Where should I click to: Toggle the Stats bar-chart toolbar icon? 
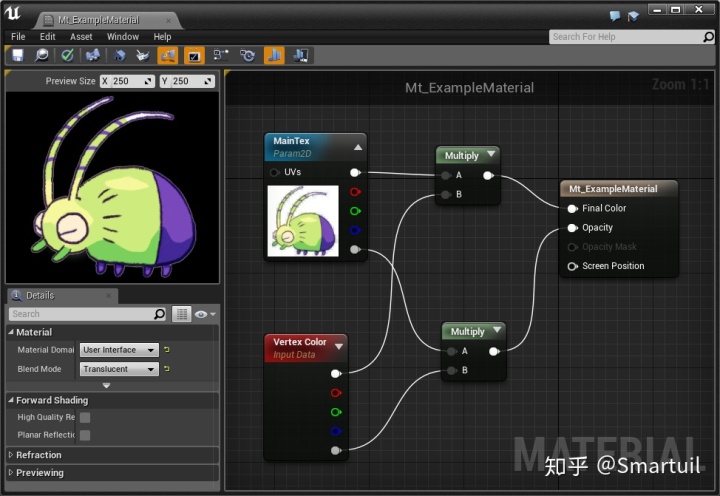point(274,56)
